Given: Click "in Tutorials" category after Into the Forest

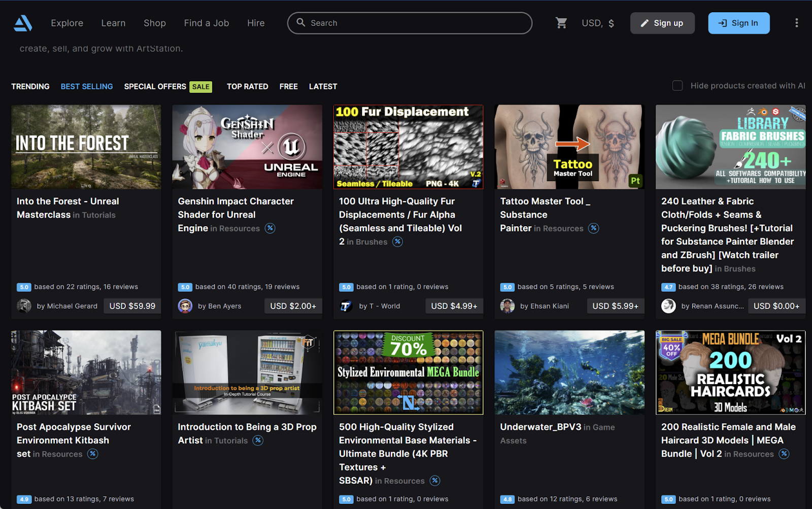Looking at the screenshot, I should coord(94,215).
